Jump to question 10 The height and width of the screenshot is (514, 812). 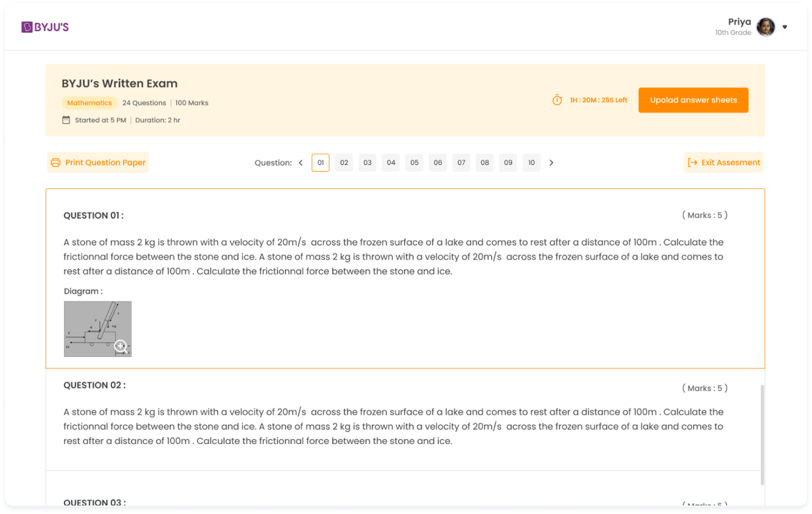[532, 163]
